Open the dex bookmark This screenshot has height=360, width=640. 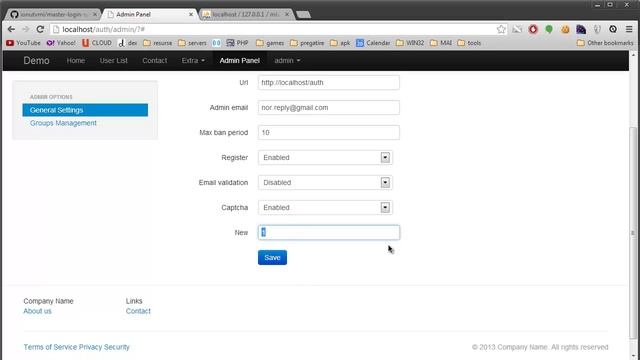(x=127, y=43)
